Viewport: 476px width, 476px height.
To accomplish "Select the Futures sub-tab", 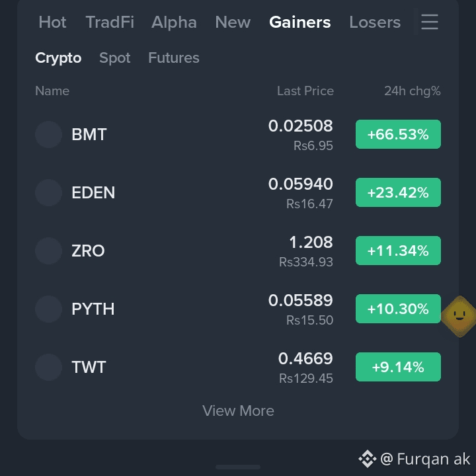I will (174, 58).
